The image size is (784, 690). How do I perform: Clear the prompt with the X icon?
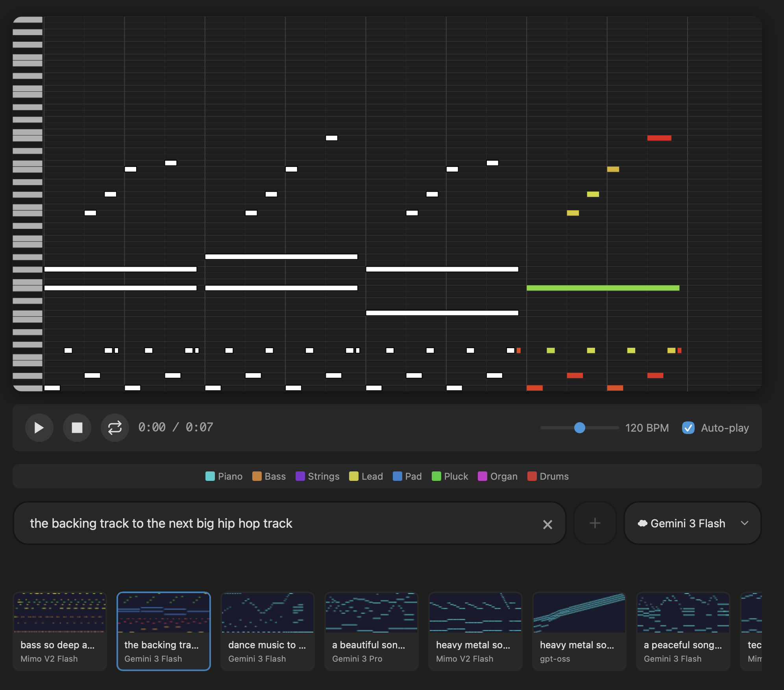click(x=547, y=524)
